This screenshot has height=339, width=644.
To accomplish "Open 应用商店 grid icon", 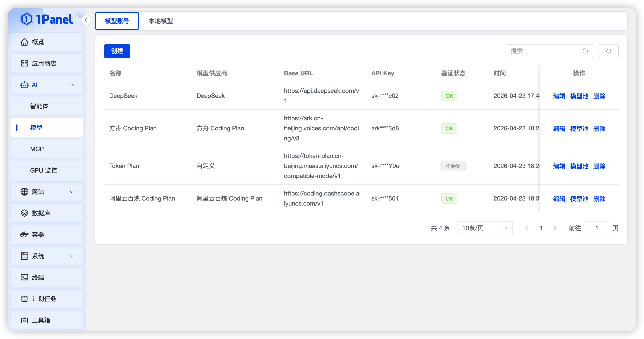I will (24, 63).
